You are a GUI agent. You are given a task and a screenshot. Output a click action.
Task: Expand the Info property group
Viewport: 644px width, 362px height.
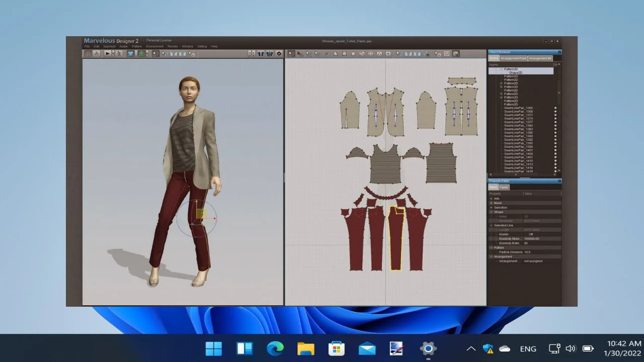(x=491, y=199)
